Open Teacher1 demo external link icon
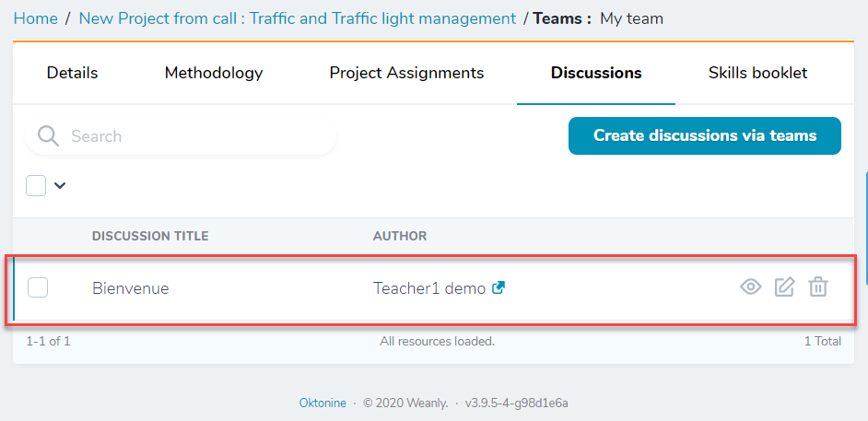The image size is (868, 421). tap(499, 287)
